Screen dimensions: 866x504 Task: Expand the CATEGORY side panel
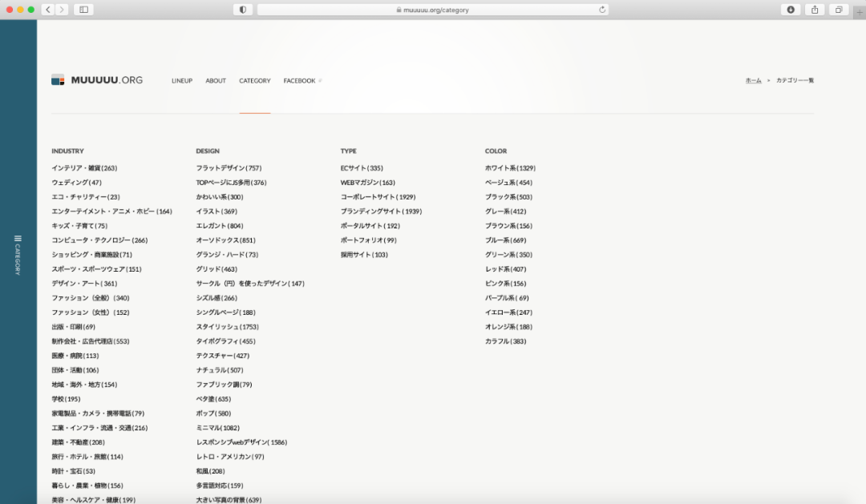[18, 255]
